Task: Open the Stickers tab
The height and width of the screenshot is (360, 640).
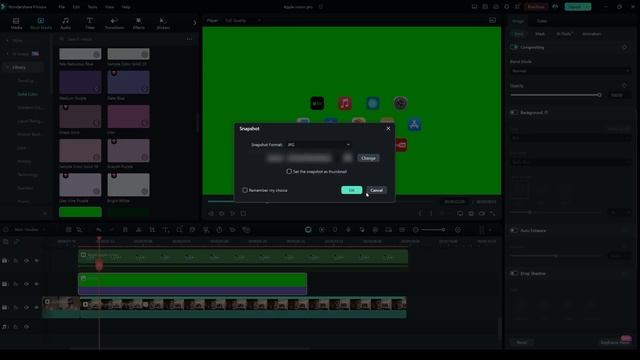Action: pos(163,23)
